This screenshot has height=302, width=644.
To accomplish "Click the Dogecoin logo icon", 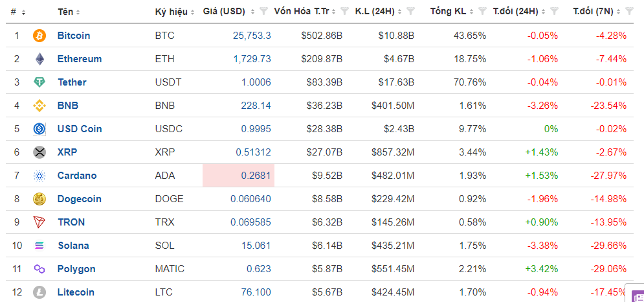I will pyautogui.click(x=39, y=199).
